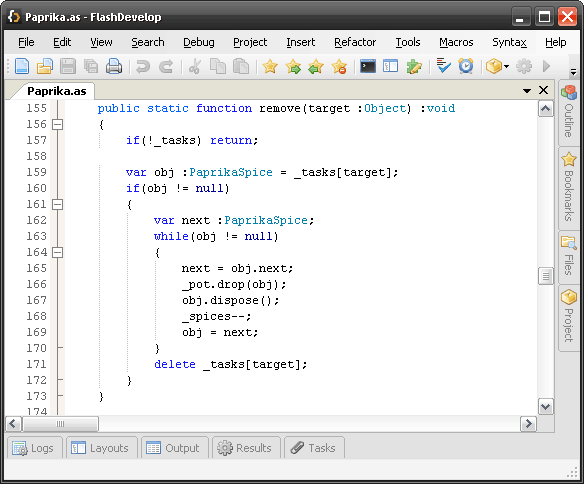Open the build box dropdown arrow
584x484 pixels.
(507, 67)
